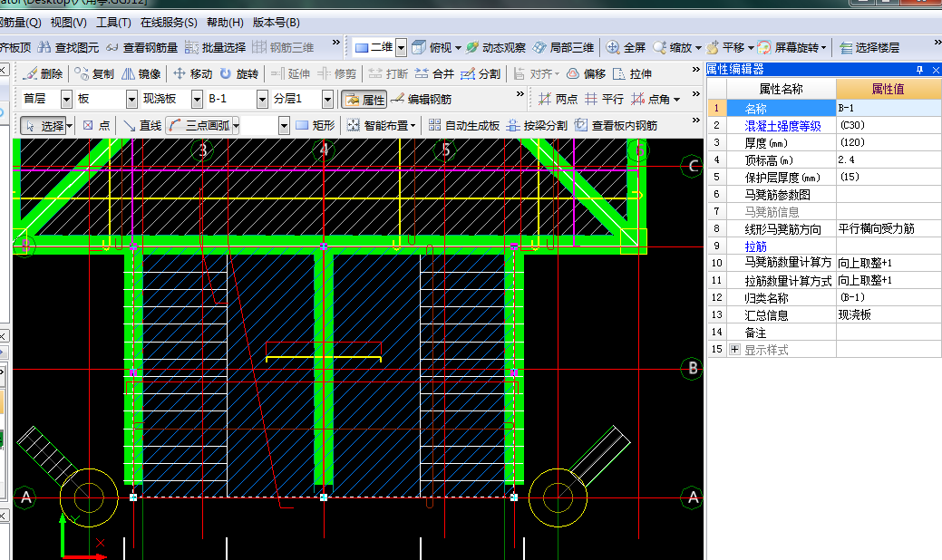Viewport: 942px width, 560px height.
Task: Click the 混凝土强度等级 property link
Action: point(782,125)
